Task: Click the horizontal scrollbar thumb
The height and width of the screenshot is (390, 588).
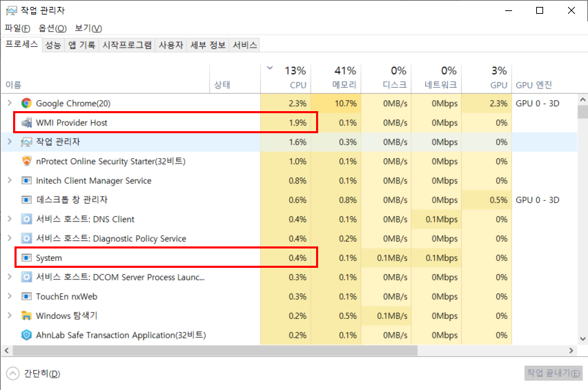Action: [215, 351]
